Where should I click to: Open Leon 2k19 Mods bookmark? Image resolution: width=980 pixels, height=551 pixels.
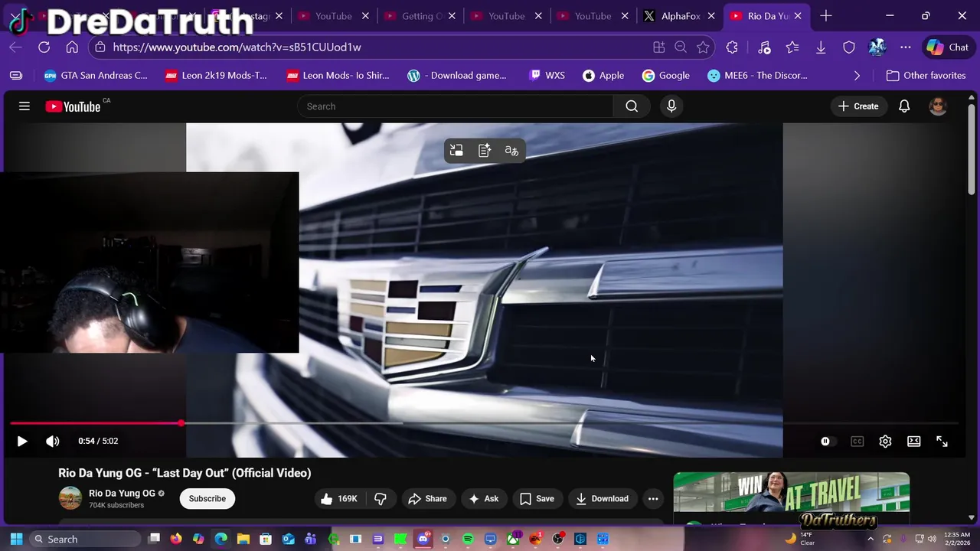(216, 76)
